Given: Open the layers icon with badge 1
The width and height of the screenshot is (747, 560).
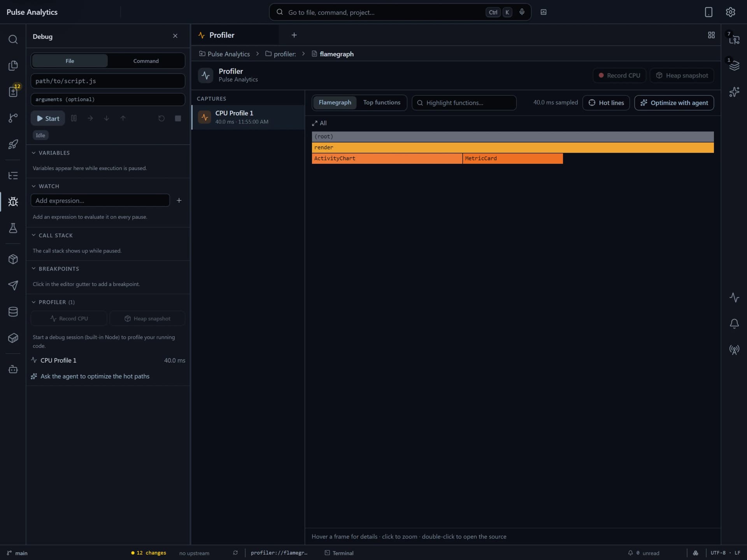Looking at the screenshot, I should pos(734,65).
